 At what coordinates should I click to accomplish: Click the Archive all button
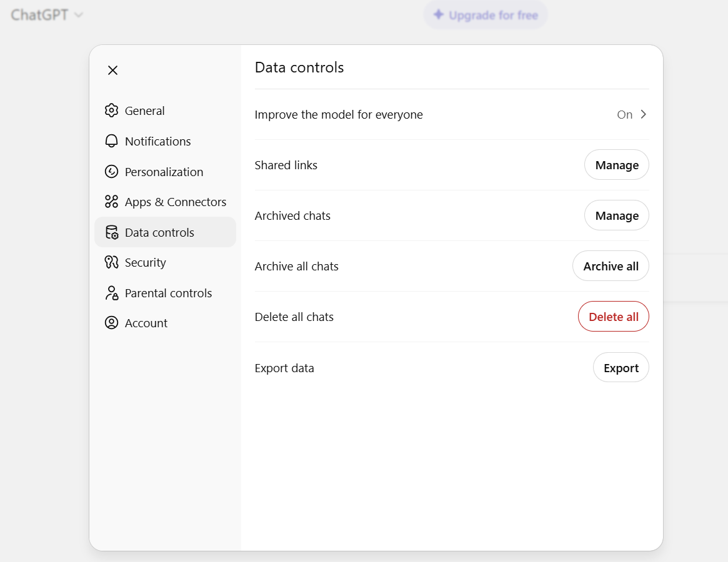coord(611,266)
